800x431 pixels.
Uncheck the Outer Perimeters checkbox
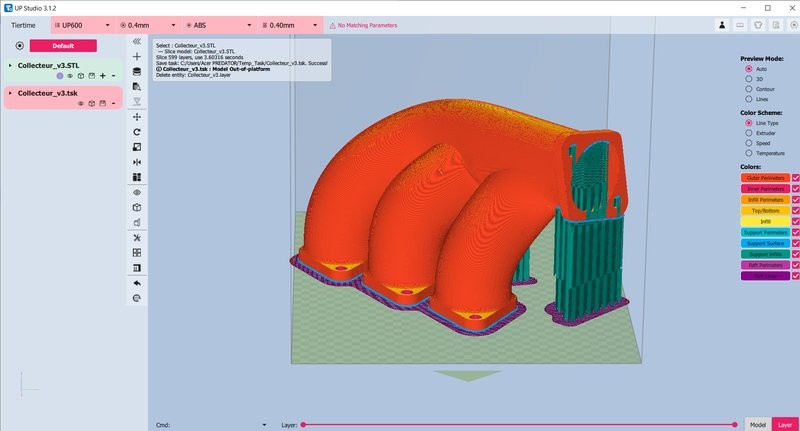point(796,177)
